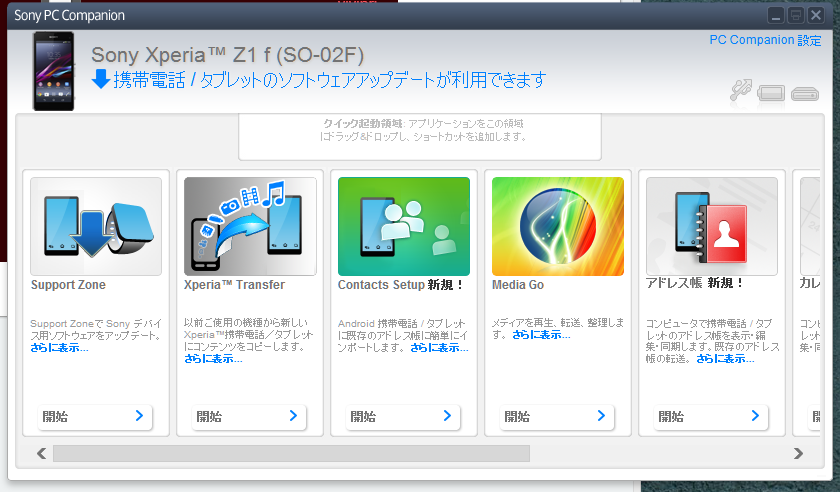
Task: Show more for アドレス帳 description
Action: click(725, 359)
